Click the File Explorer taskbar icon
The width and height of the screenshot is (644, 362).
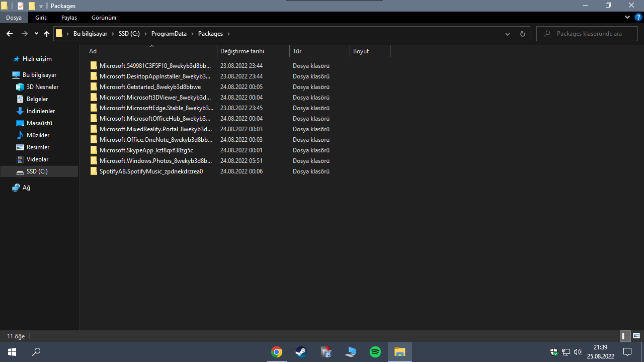coord(400,352)
